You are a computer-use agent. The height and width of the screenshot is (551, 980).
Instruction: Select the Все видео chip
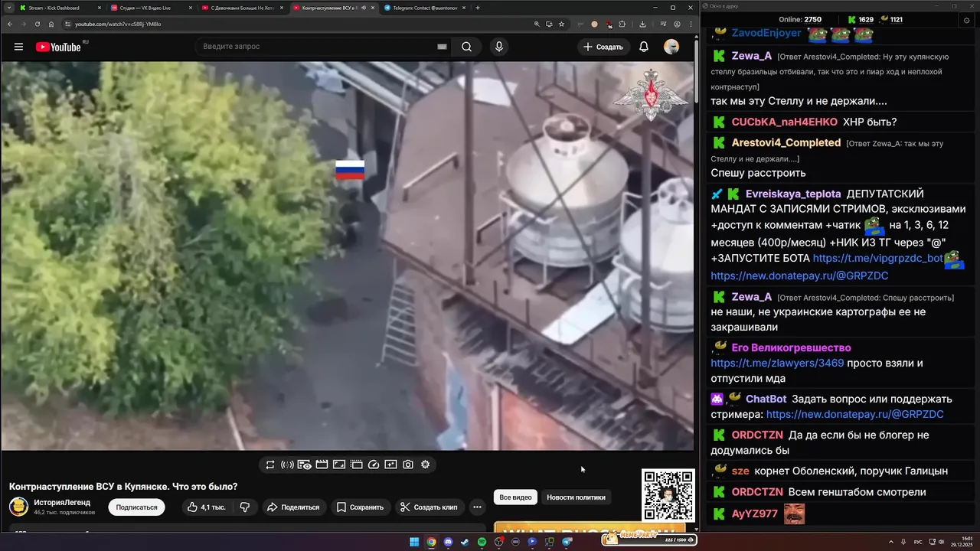pos(515,497)
